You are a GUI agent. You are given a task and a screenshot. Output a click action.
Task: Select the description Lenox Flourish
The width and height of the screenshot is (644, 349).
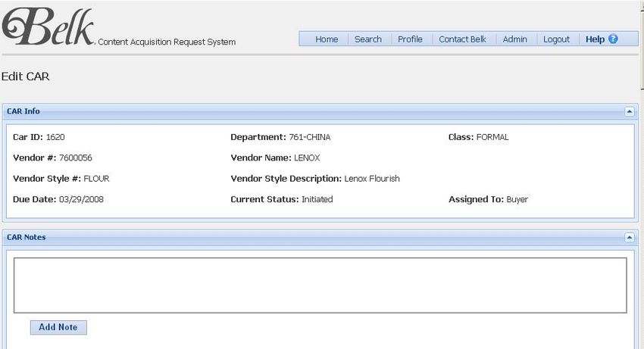coord(372,179)
